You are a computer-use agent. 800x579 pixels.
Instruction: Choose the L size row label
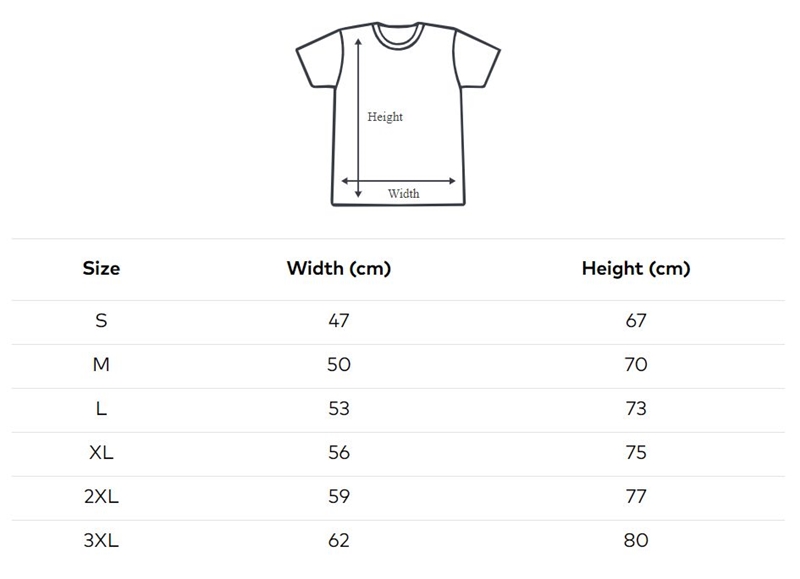pyautogui.click(x=101, y=409)
